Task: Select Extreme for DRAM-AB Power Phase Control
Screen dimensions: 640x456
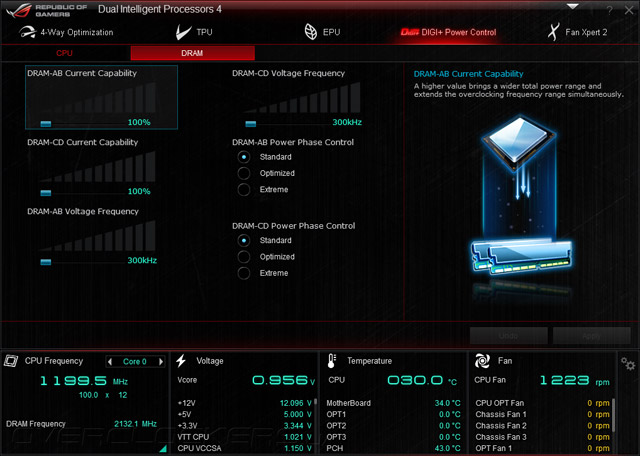Action: (x=244, y=189)
